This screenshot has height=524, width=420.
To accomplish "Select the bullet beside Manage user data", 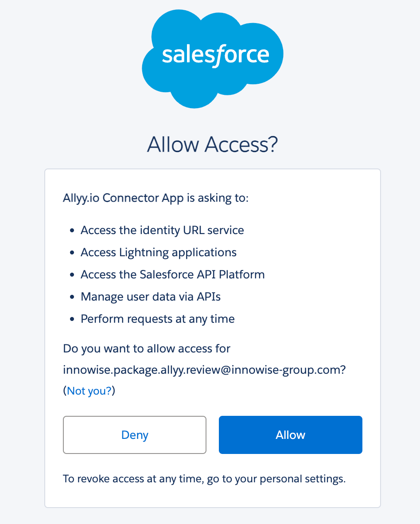I will tap(71, 297).
